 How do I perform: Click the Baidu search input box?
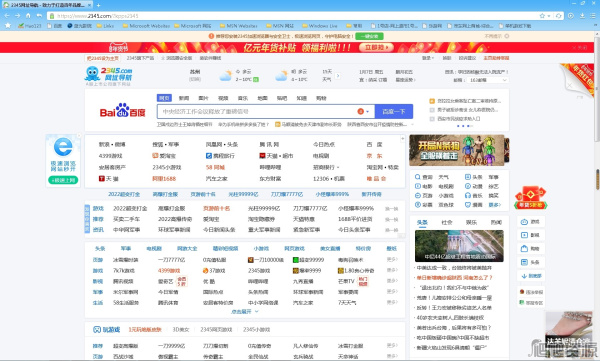pyautogui.click(x=256, y=111)
